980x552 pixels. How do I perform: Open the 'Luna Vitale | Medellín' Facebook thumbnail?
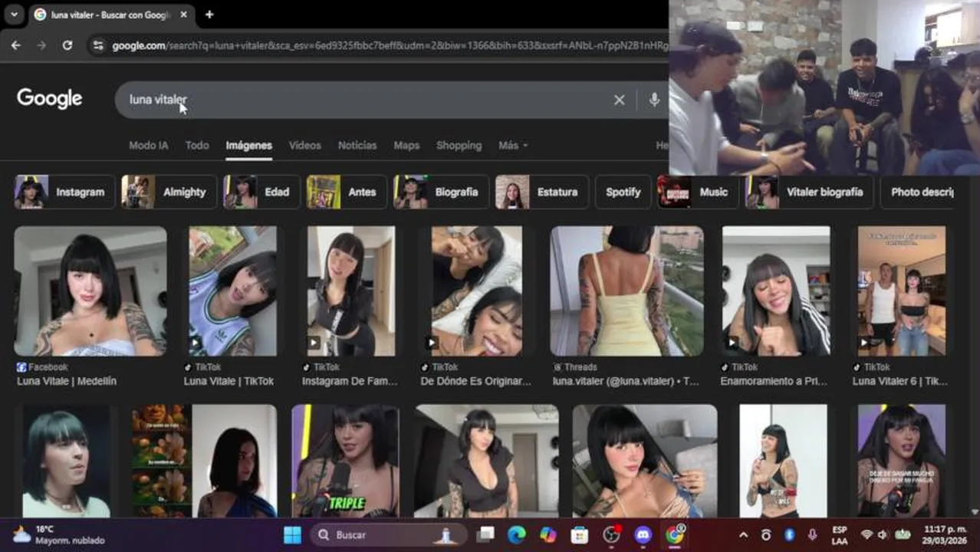tap(90, 291)
